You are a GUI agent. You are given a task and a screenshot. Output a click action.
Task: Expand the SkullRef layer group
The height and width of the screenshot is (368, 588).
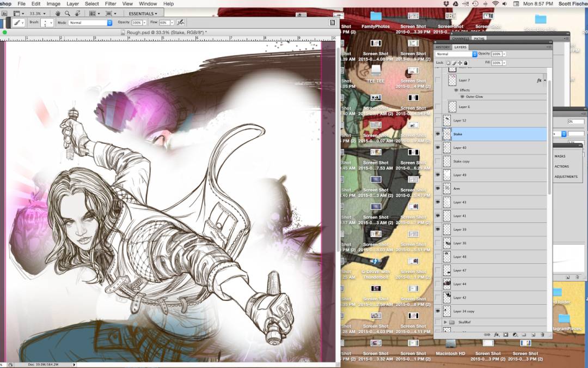point(445,322)
